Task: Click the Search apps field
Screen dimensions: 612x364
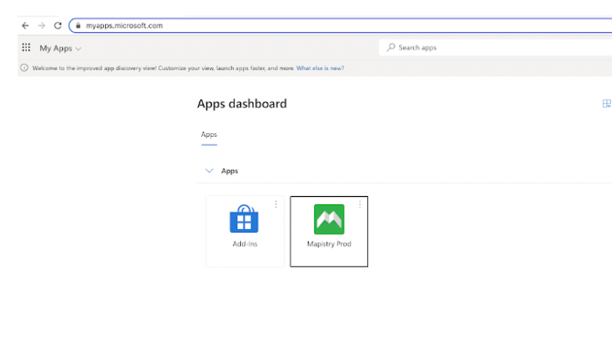Action: [495, 47]
